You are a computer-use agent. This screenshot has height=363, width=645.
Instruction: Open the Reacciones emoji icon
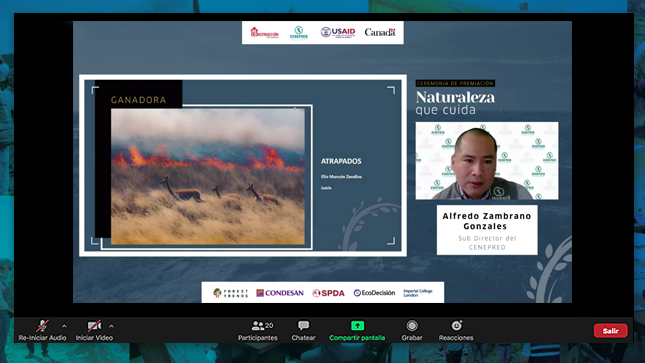[456, 326]
